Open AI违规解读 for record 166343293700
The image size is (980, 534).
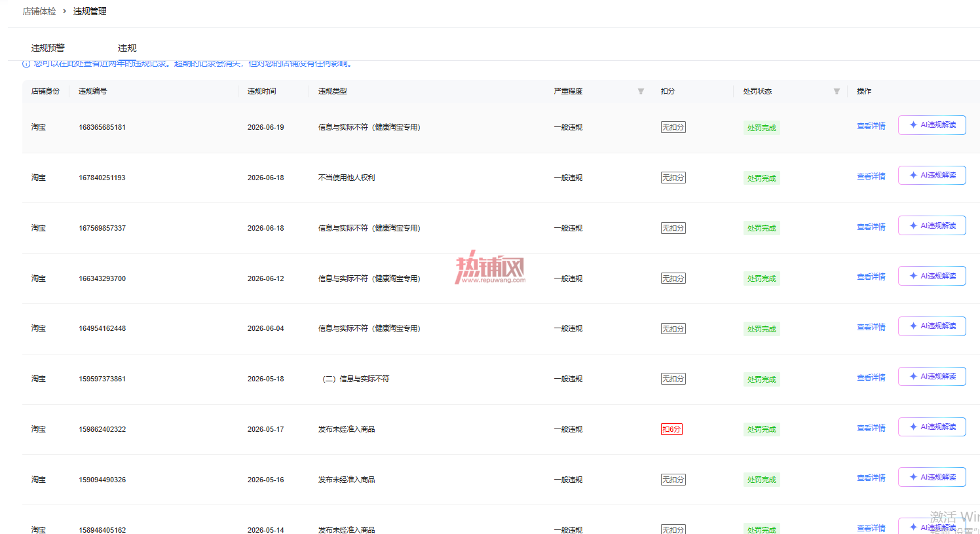coord(932,276)
